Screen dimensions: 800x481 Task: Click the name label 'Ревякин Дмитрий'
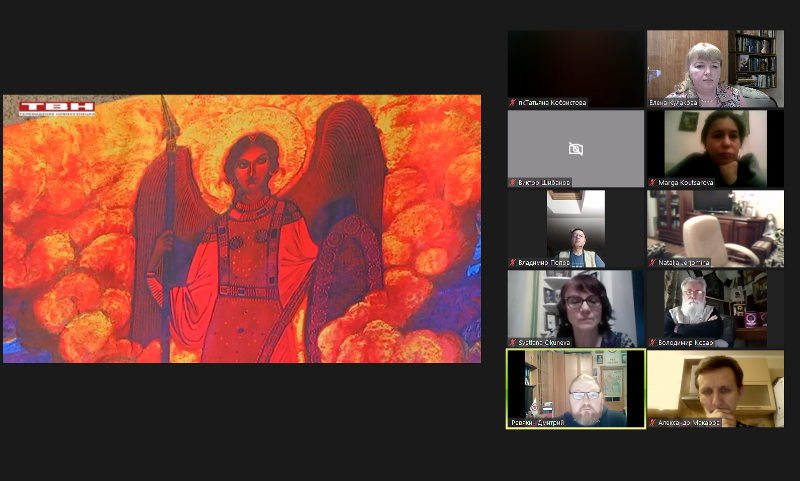[537, 422]
